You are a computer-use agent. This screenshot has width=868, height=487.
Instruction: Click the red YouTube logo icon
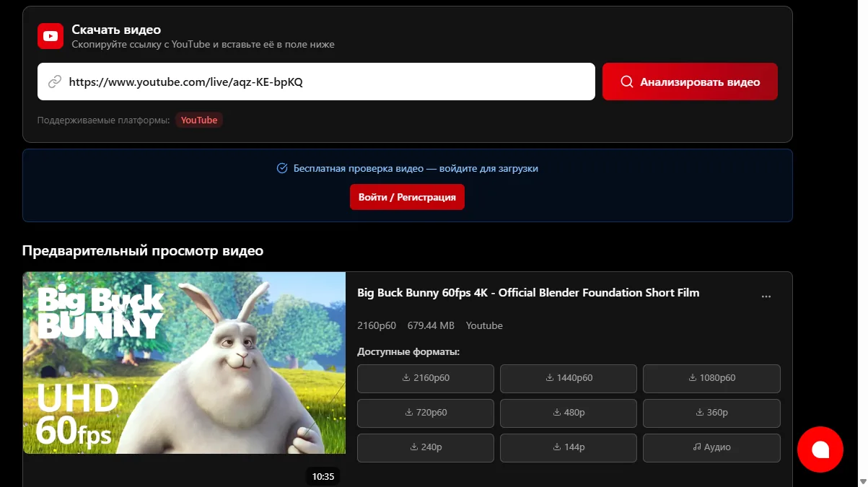point(51,36)
